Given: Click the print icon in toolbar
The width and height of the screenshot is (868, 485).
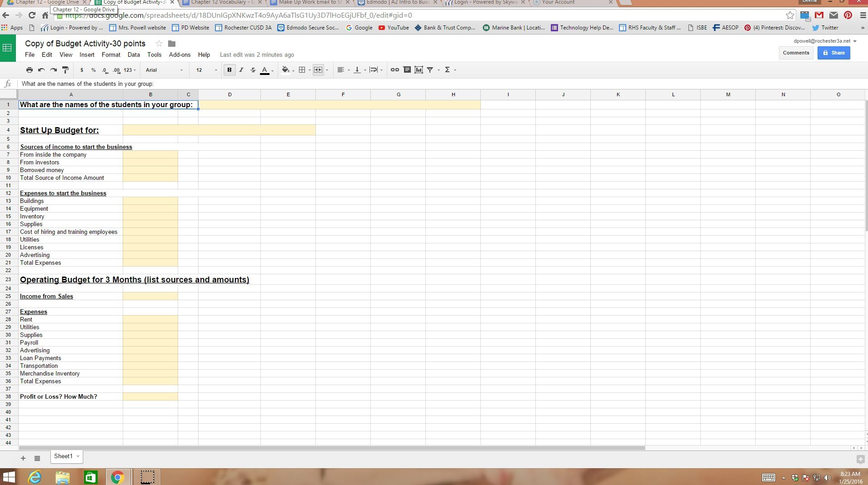Looking at the screenshot, I should (x=30, y=70).
